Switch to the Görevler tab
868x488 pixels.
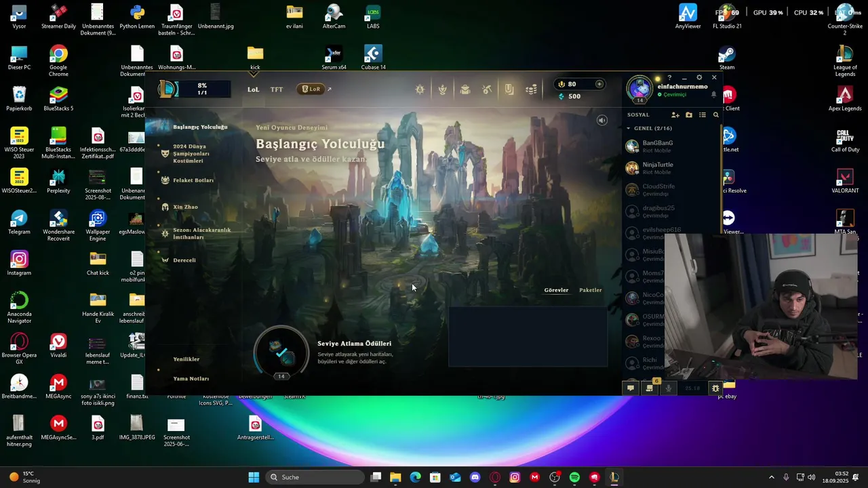coord(556,290)
